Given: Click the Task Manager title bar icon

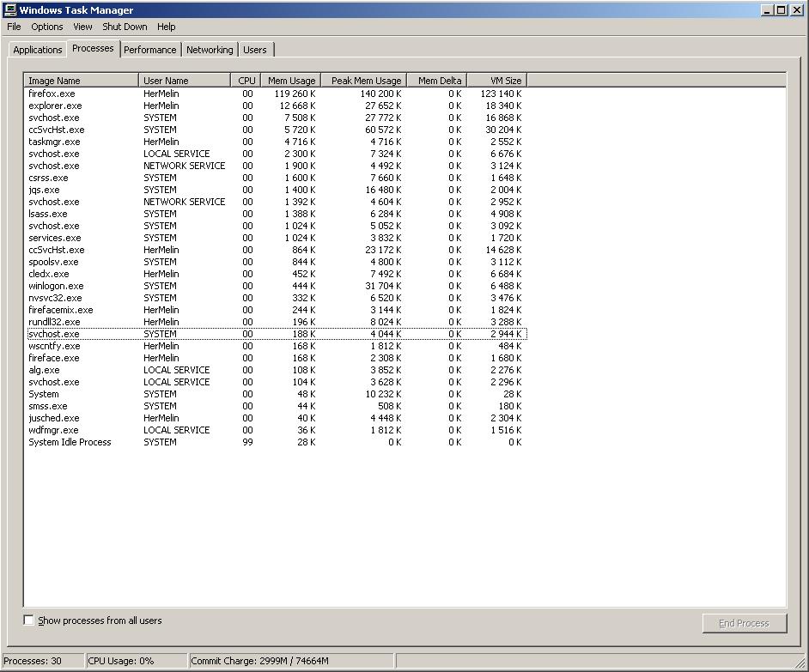Looking at the screenshot, I should point(9,9).
